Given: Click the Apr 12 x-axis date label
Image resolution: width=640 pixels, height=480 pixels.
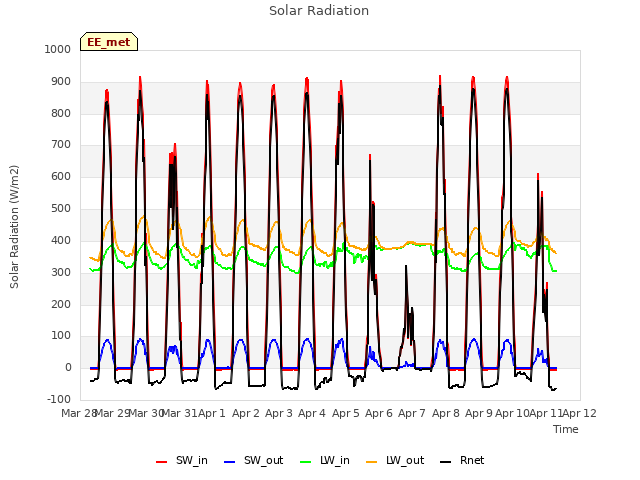Looking at the screenshot, I should (580, 413).
